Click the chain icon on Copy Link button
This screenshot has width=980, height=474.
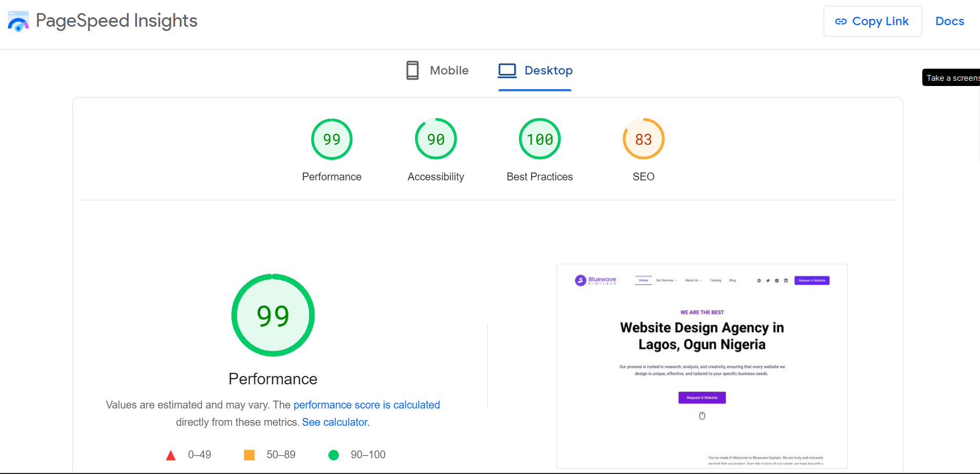tap(841, 21)
